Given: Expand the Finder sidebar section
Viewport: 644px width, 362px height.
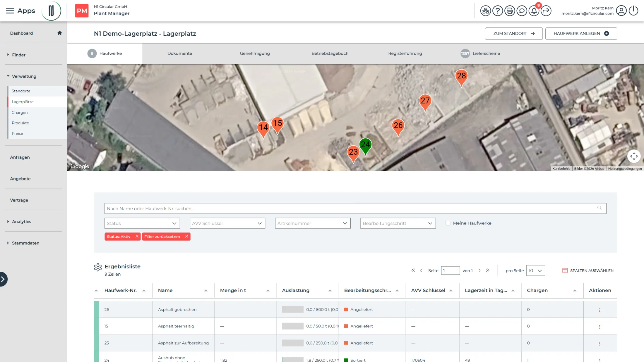Looking at the screenshot, I should [18, 55].
